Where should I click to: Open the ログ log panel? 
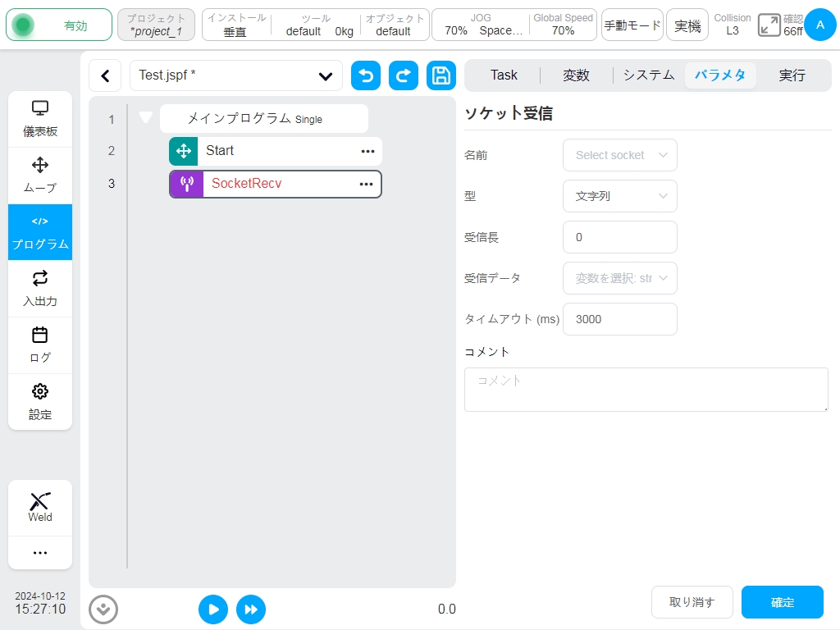tap(40, 345)
